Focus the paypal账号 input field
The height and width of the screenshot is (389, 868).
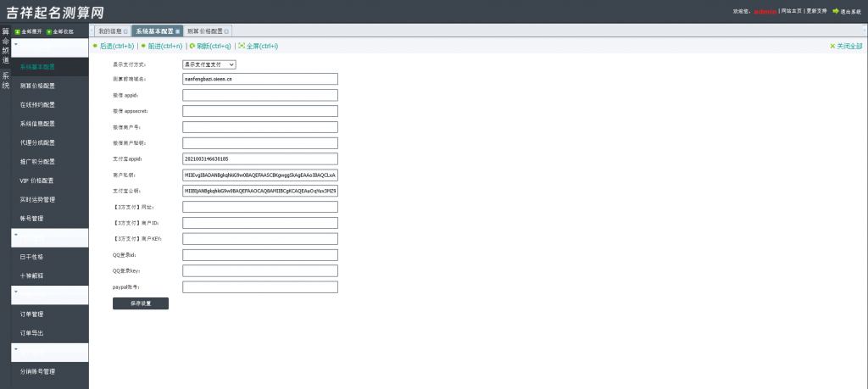coord(260,287)
